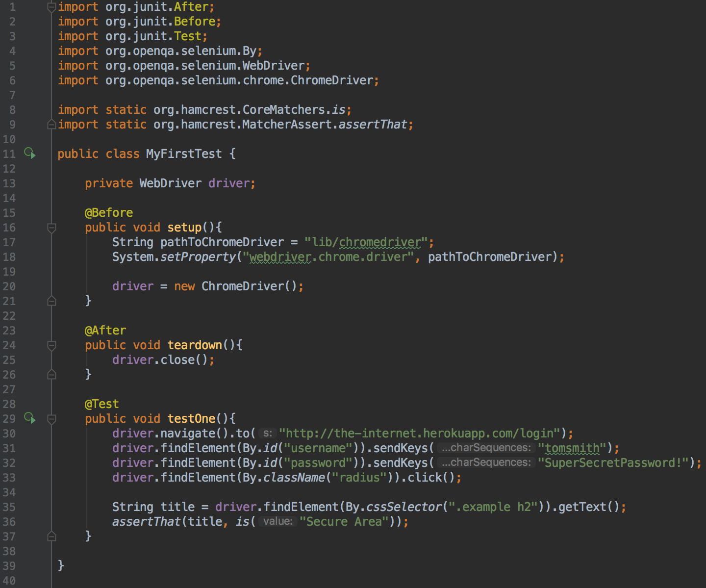Click the string "radius"

[x=359, y=478]
